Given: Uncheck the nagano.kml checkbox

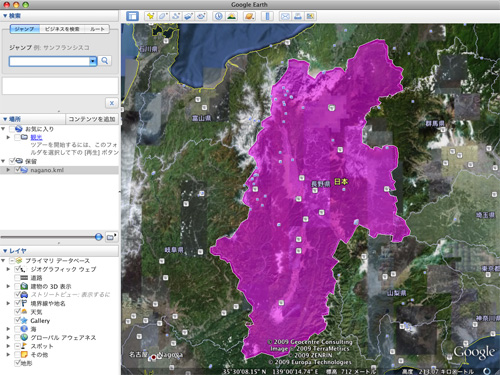Looking at the screenshot, I should click(18, 170).
